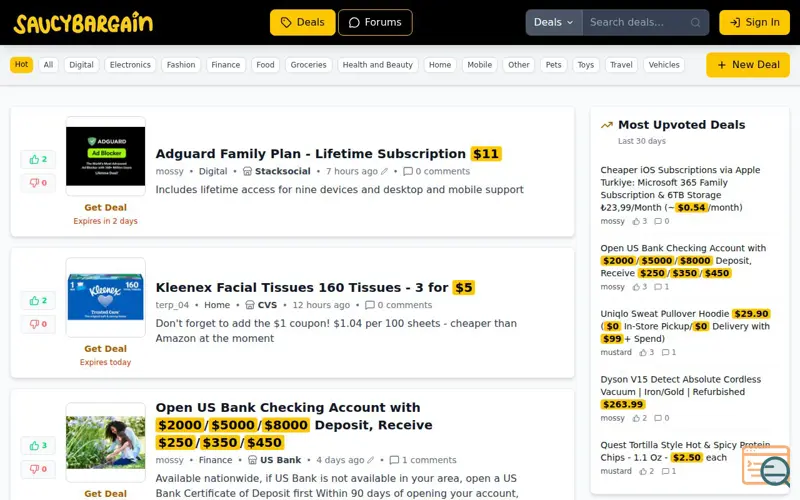Open the Kleenex tissues product thumbnail
800x500 pixels.
[x=106, y=297]
